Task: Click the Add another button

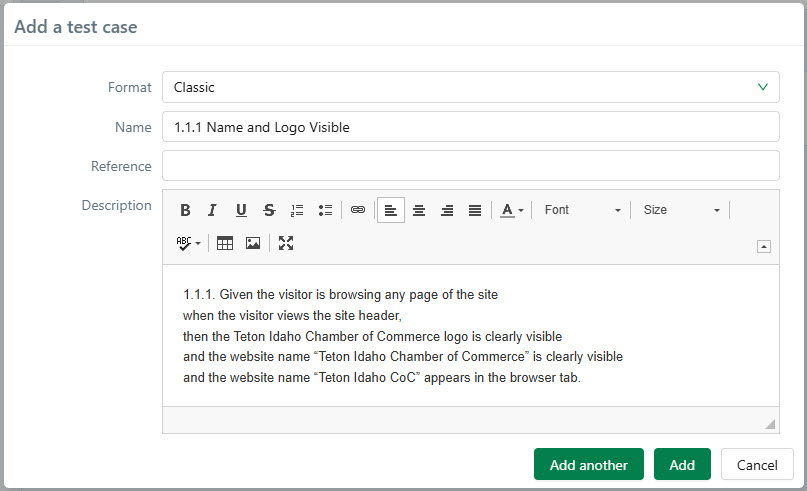Action: point(589,465)
